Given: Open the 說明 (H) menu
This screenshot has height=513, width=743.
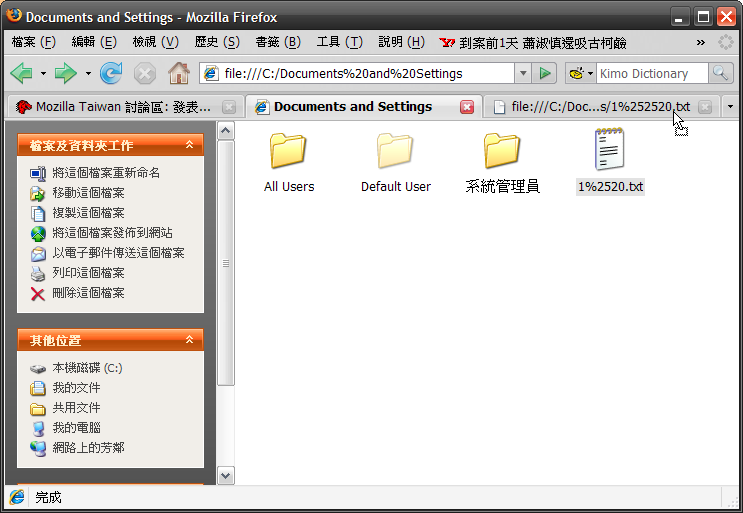Looking at the screenshot, I should [401, 43].
